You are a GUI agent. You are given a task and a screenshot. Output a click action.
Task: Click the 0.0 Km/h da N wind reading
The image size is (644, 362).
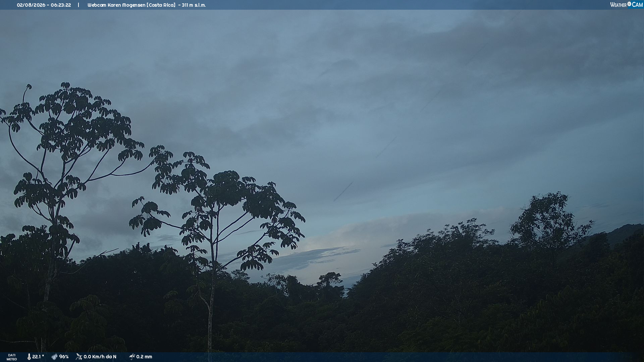tap(100, 357)
